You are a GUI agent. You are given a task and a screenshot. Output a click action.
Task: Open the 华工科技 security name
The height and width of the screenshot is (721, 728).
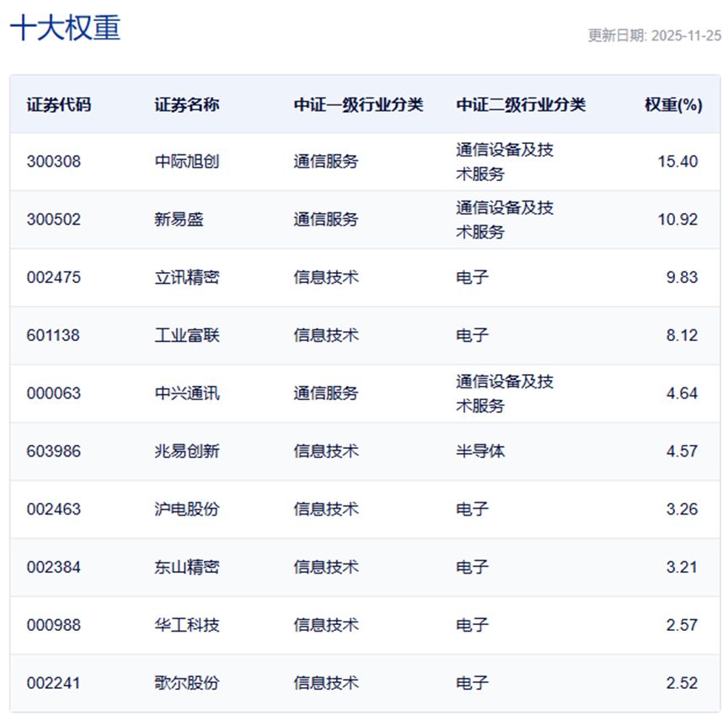[187, 625]
